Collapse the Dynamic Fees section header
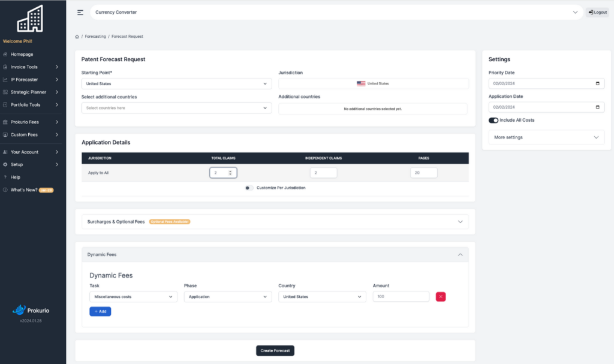This screenshot has width=614, height=364. pos(275,255)
